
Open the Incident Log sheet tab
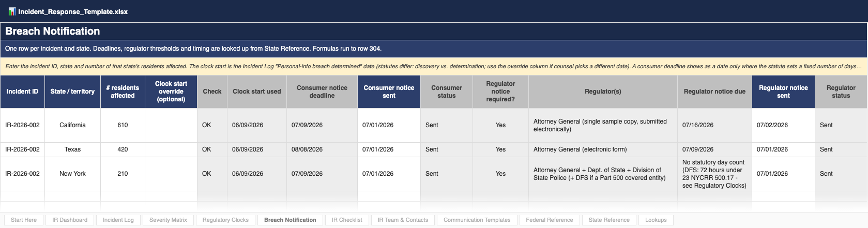coord(118,220)
